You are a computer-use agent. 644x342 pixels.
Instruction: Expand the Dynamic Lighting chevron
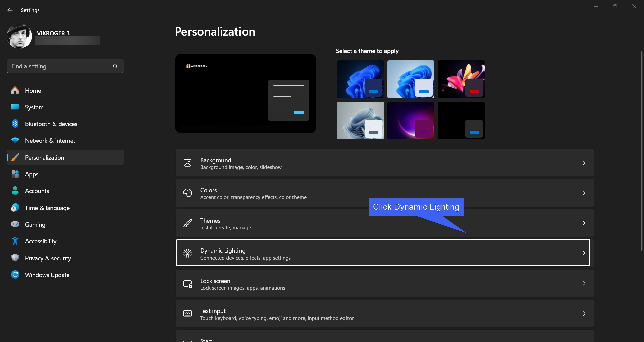coord(584,253)
